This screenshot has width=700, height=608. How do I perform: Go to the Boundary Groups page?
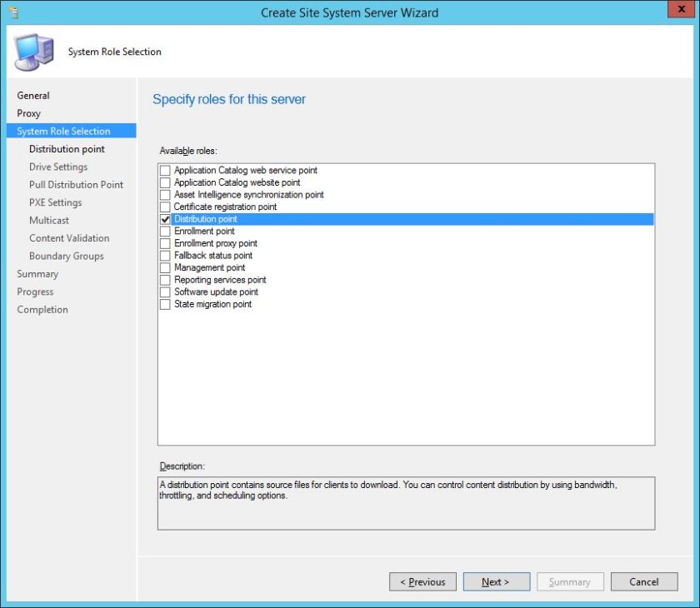tap(67, 256)
